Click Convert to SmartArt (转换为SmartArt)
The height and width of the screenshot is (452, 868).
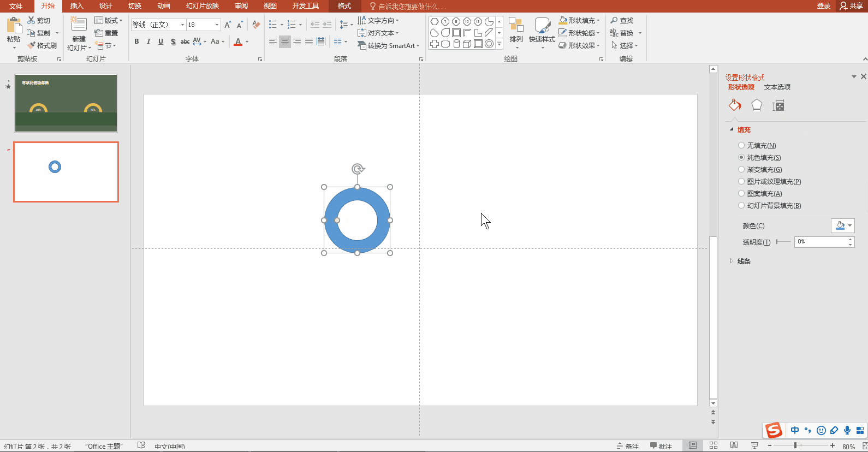point(388,45)
